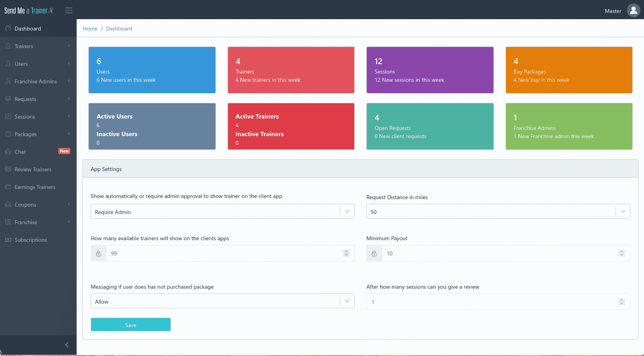Click the available trainers count stepper
This screenshot has width=644, height=356.
click(x=346, y=254)
